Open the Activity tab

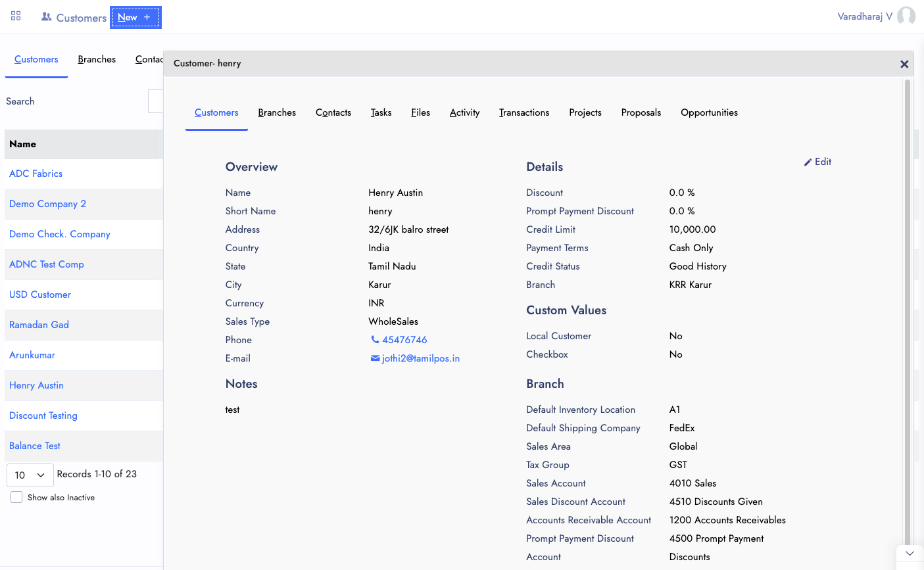coord(465,112)
